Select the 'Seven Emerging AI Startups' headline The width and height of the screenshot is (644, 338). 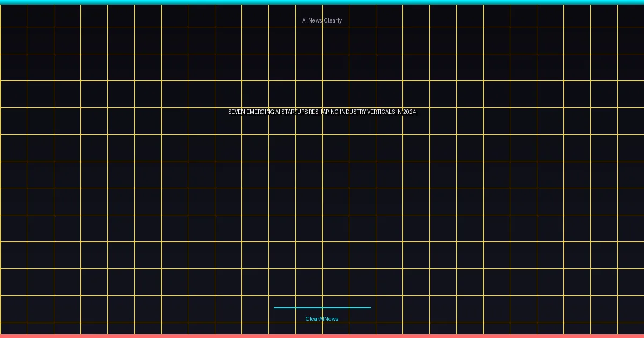point(322,112)
